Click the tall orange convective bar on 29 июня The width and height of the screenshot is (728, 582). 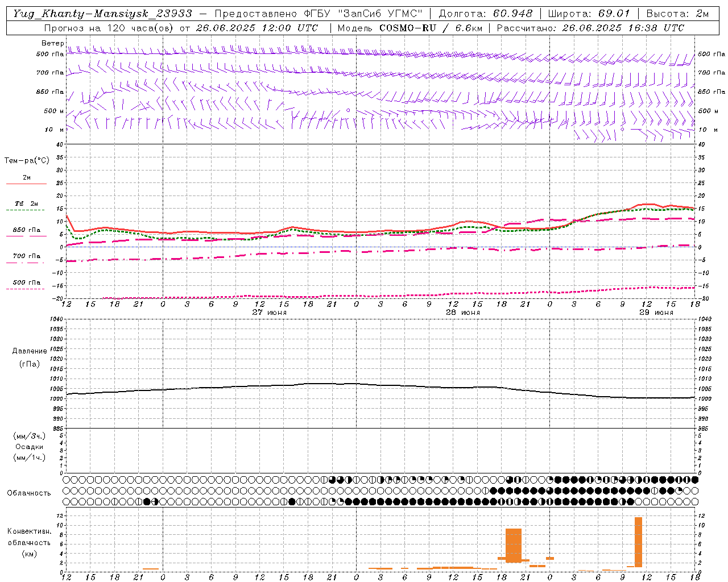(x=638, y=542)
